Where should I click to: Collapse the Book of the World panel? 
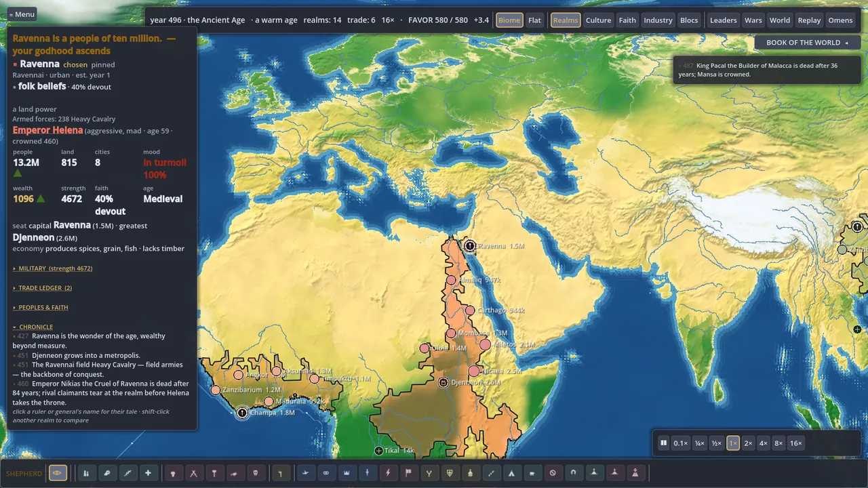(x=808, y=43)
